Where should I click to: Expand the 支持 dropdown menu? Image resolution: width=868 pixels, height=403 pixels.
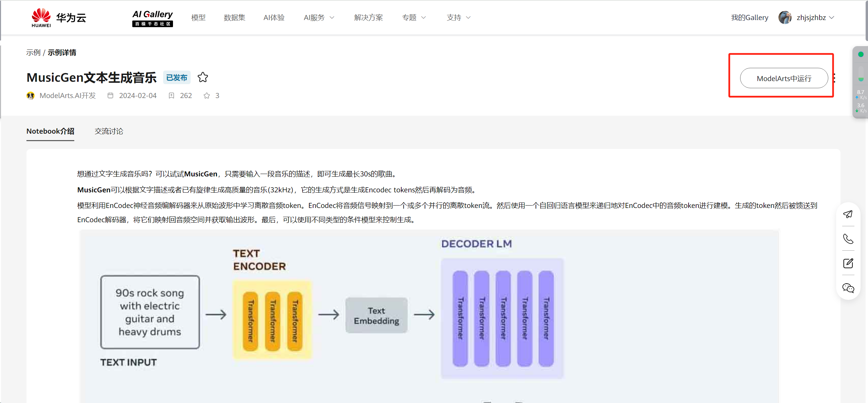(458, 18)
